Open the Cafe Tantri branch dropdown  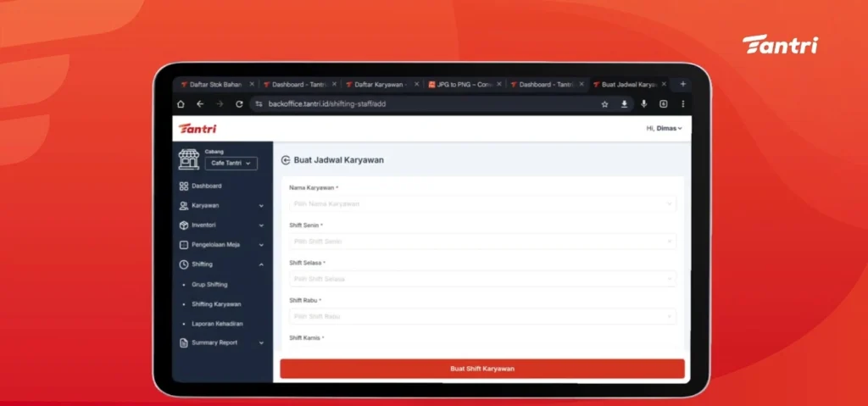231,164
